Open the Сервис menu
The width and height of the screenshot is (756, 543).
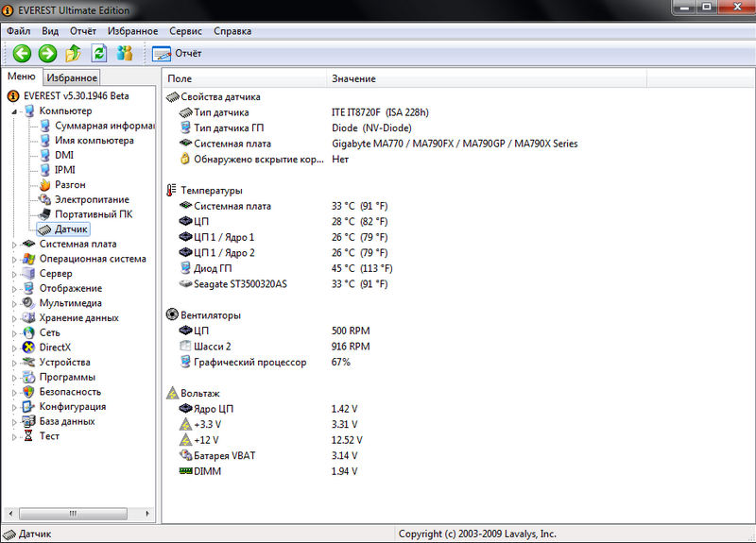click(x=185, y=31)
